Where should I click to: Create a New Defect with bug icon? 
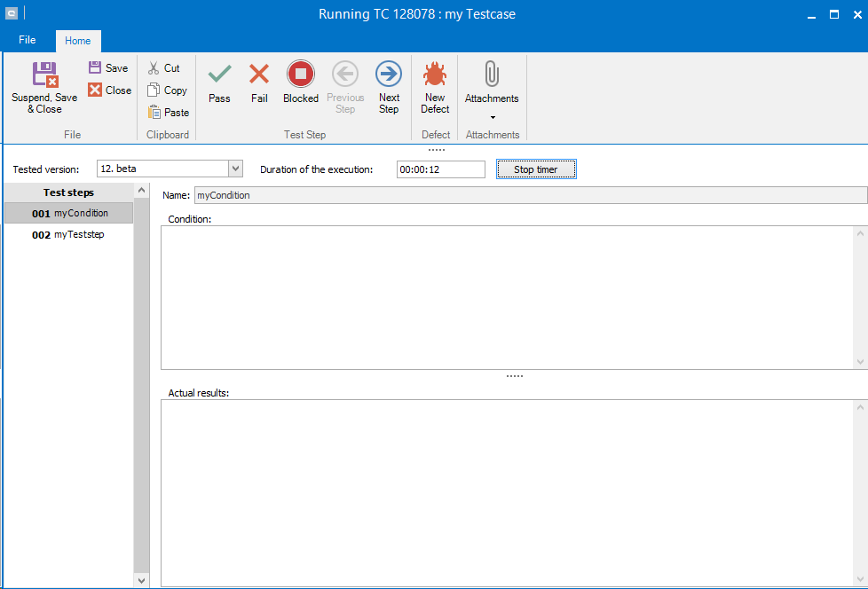435,75
